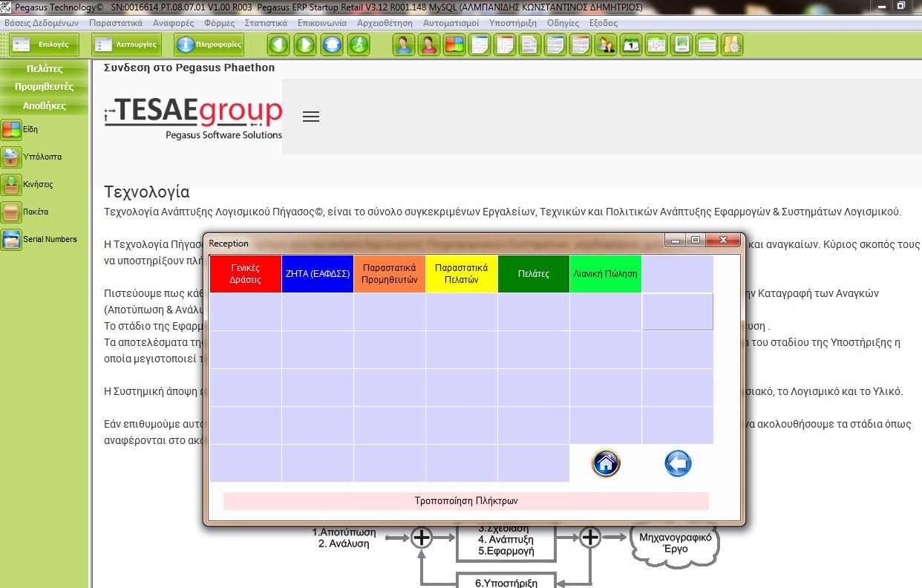The width and height of the screenshot is (922, 588).
Task: Collapse the Αποθήκες sidebar section
Action: click(x=45, y=105)
